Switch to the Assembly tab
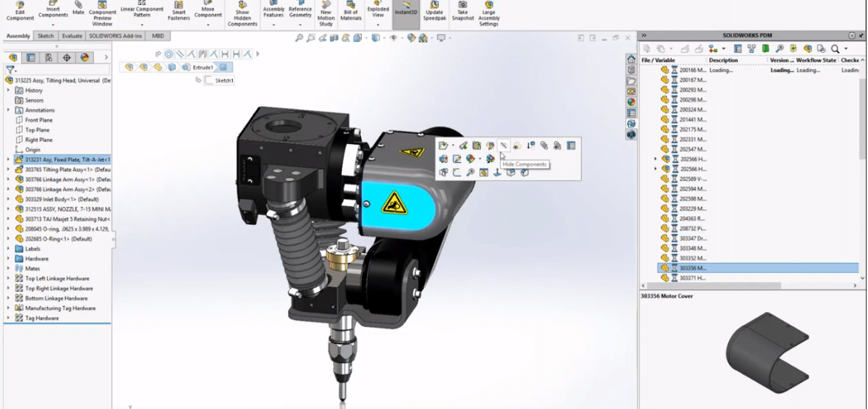Screen dimensions: 868x409 point(18,35)
